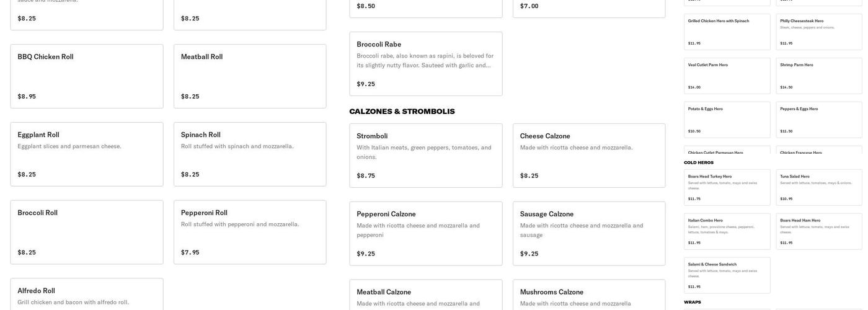868x310 pixels.
Task: Select the Broccoli Rabe item
Action: [426, 64]
